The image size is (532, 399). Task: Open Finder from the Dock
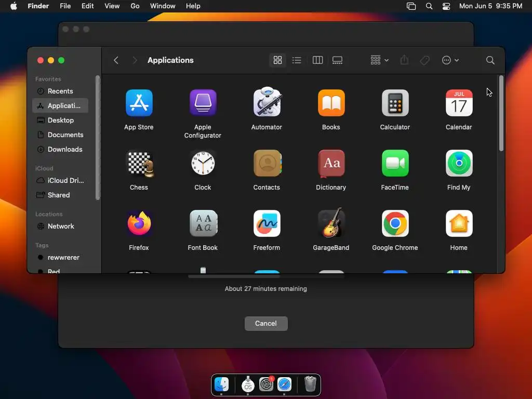coord(221,384)
